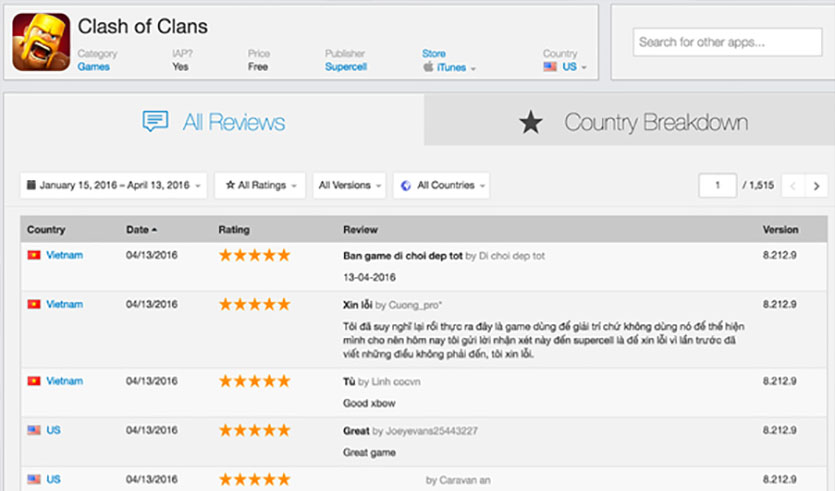Click total pages text 1,515

[762, 185]
